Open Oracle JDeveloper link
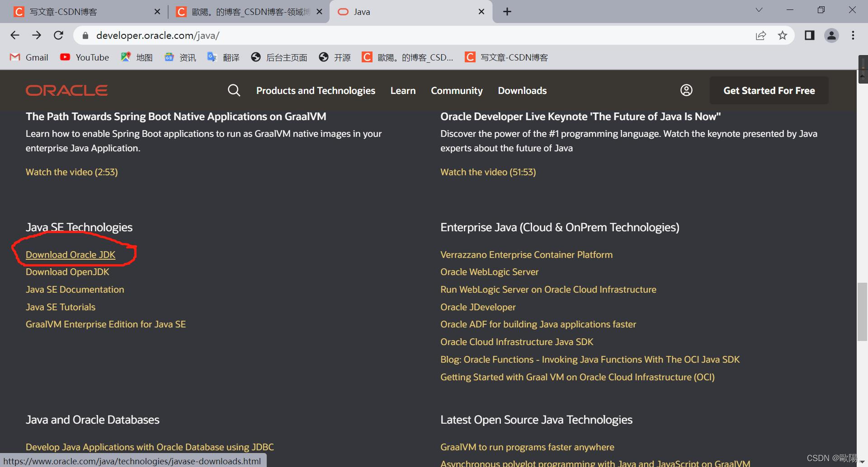 (478, 307)
